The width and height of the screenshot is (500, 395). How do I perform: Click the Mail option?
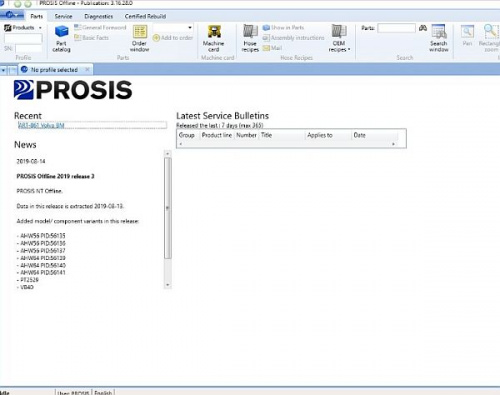[272, 48]
